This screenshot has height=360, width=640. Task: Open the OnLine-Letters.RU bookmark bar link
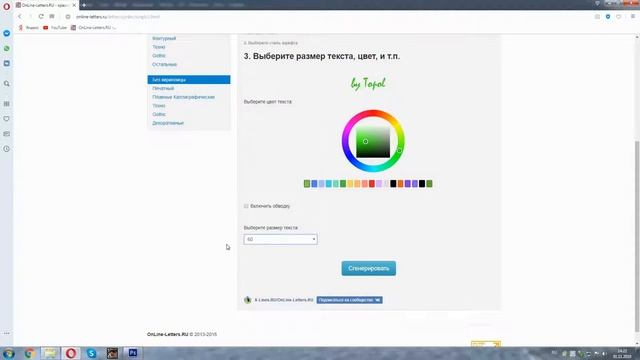pos(93,28)
